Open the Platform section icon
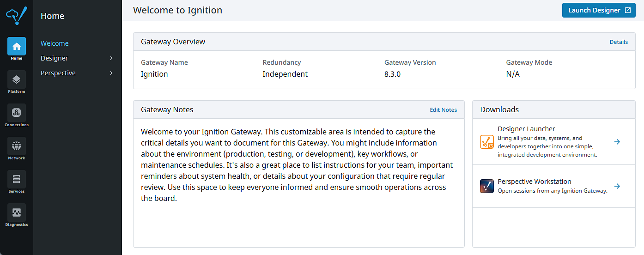Image resolution: width=644 pixels, height=255 pixels. (17, 79)
